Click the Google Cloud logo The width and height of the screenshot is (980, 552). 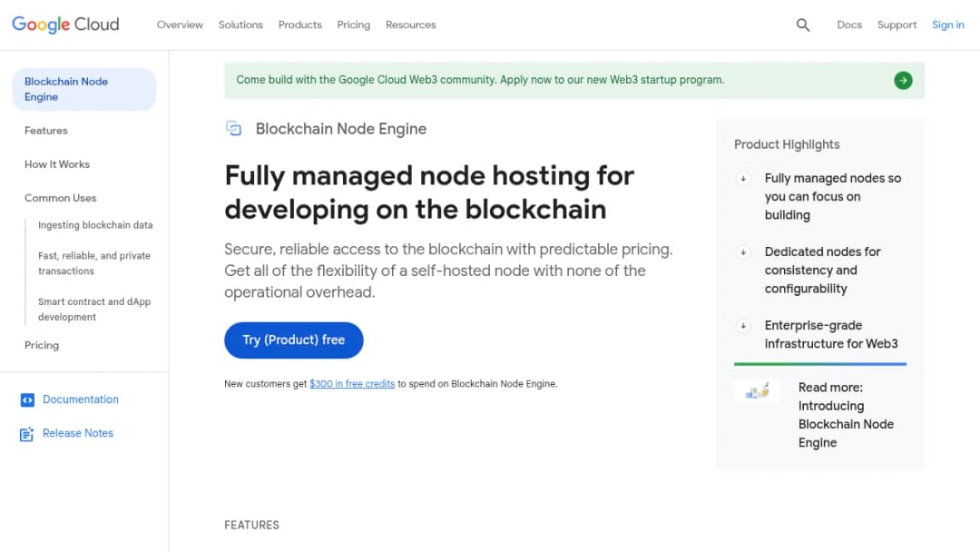[65, 25]
